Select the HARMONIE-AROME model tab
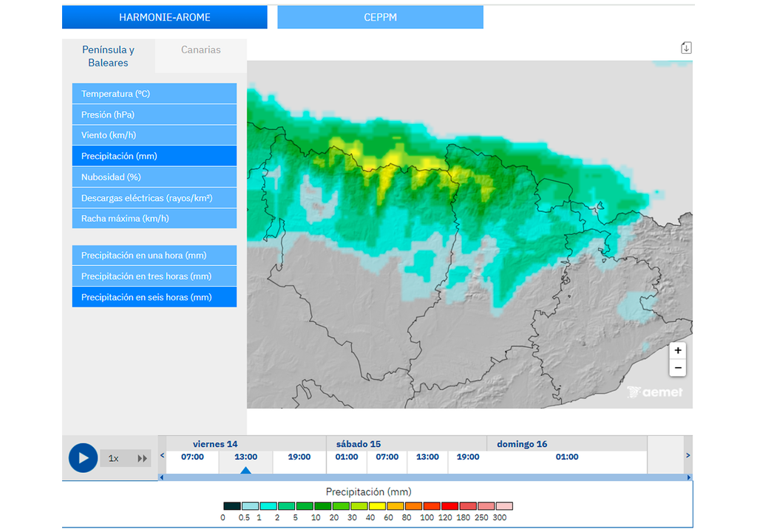 [x=164, y=17]
